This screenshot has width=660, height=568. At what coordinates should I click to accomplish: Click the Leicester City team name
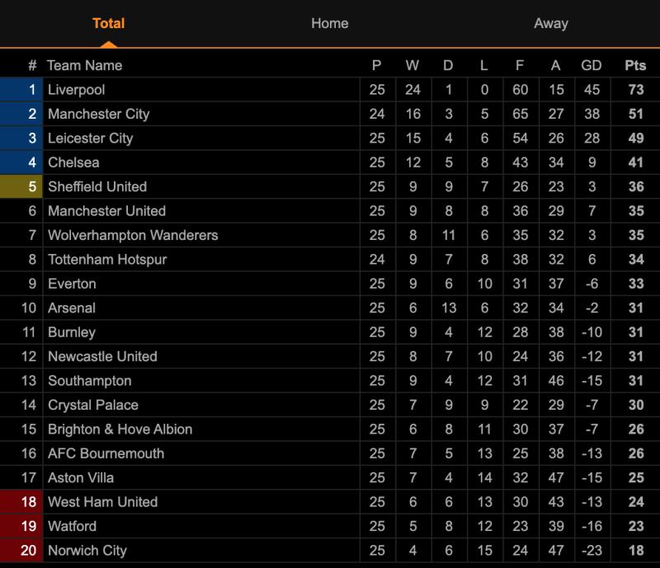click(x=90, y=138)
